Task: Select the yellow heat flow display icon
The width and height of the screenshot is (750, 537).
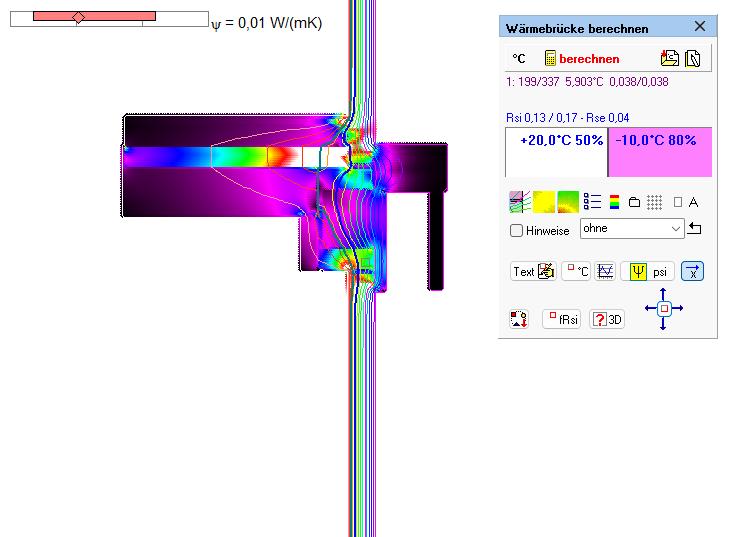Action: 544,202
